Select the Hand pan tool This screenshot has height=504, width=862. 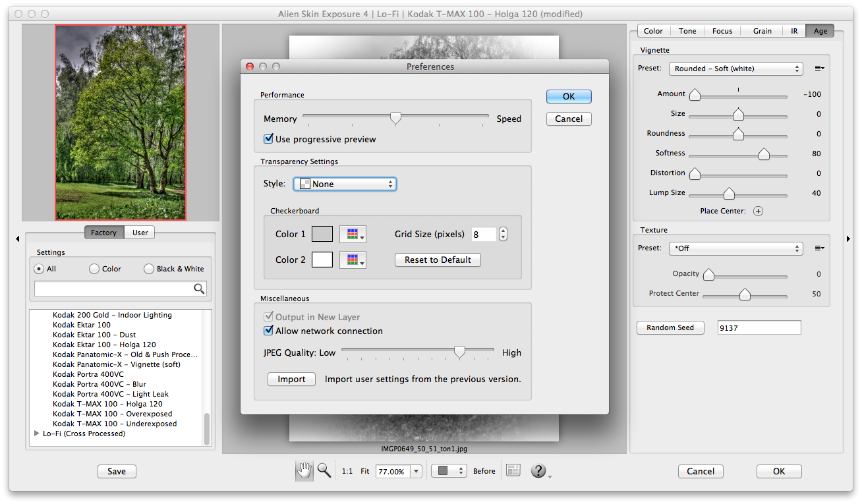click(304, 470)
